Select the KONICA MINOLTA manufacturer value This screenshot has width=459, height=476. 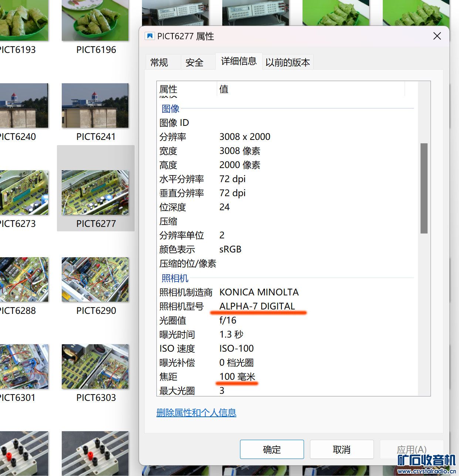[259, 292]
